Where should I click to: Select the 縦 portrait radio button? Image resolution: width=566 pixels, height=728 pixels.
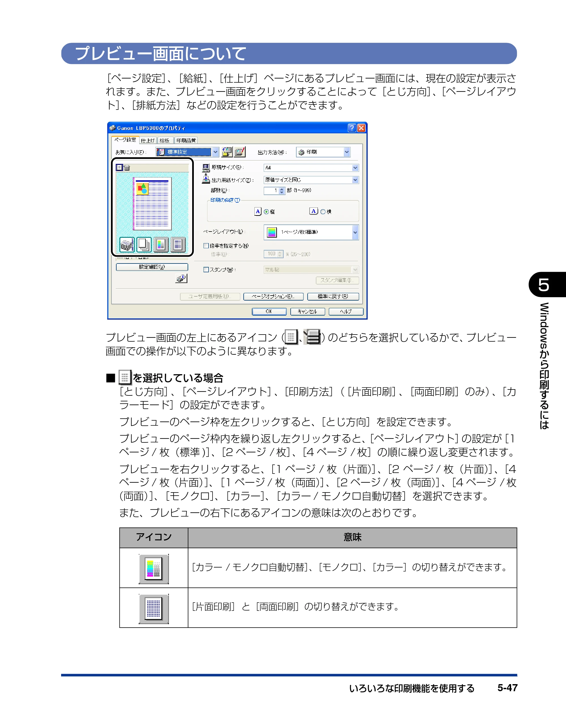click(266, 212)
